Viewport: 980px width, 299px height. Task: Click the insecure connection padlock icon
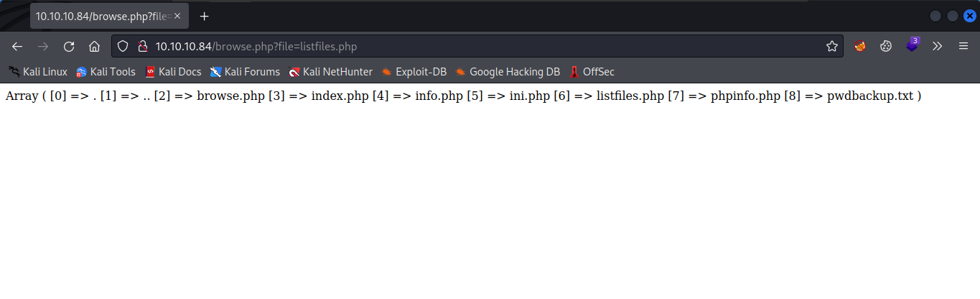pyautogui.click(x=142, y=46)
